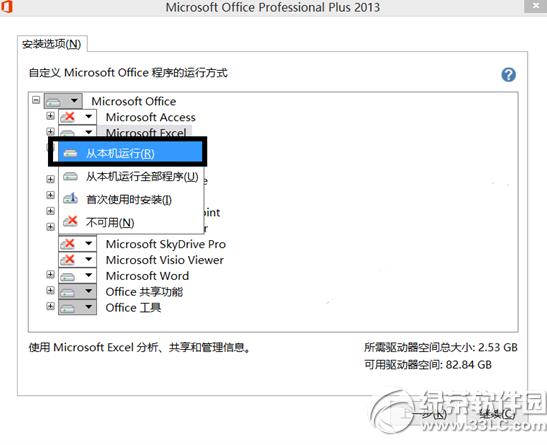Select the Microsoft Office root label
Viewport: 547px width, 445px height.
[x=134, y=101]
